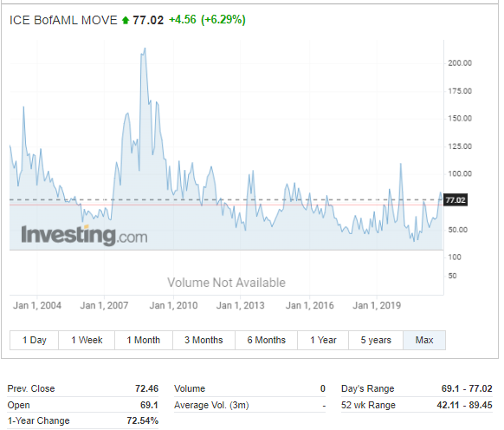Image resolution: width=504 pixels, height=430 pixels.
Task: Click the Open label
Action: (19, 405)
